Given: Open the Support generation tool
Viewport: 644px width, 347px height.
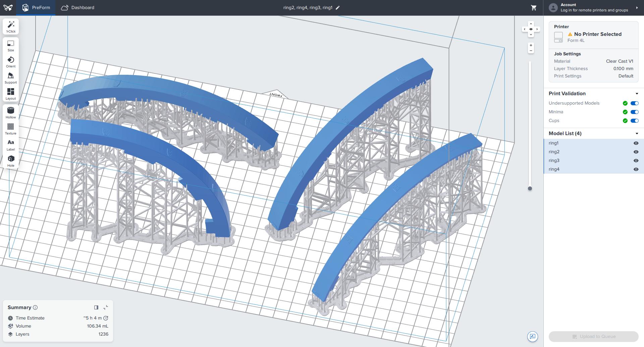Looking at the screenshot, I should point(11,78).
